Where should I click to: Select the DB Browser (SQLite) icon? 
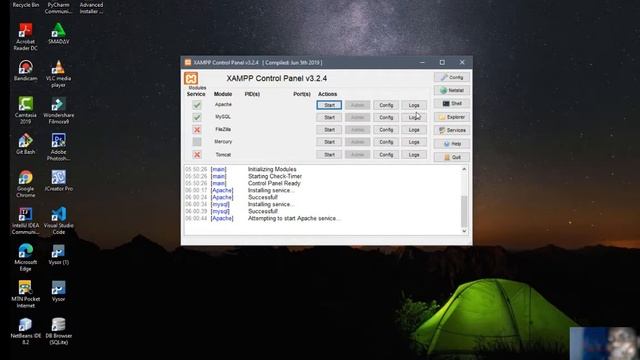[x=58, y=331]
